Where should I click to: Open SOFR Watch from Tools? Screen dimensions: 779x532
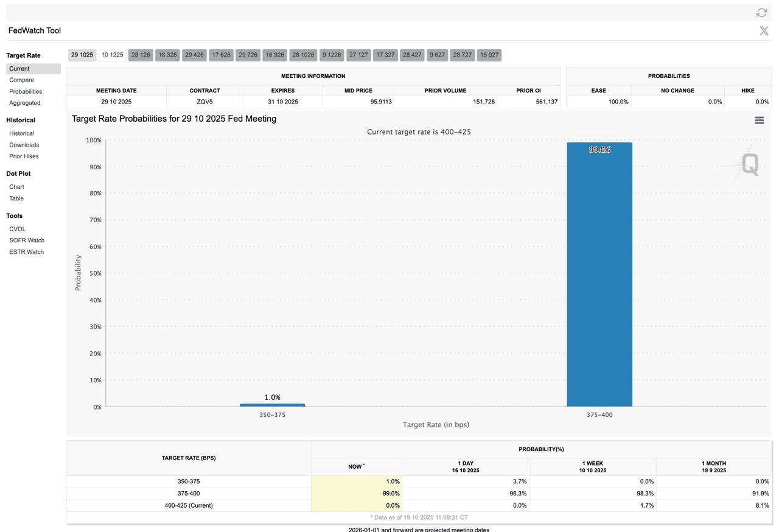(x=27, y=240)
